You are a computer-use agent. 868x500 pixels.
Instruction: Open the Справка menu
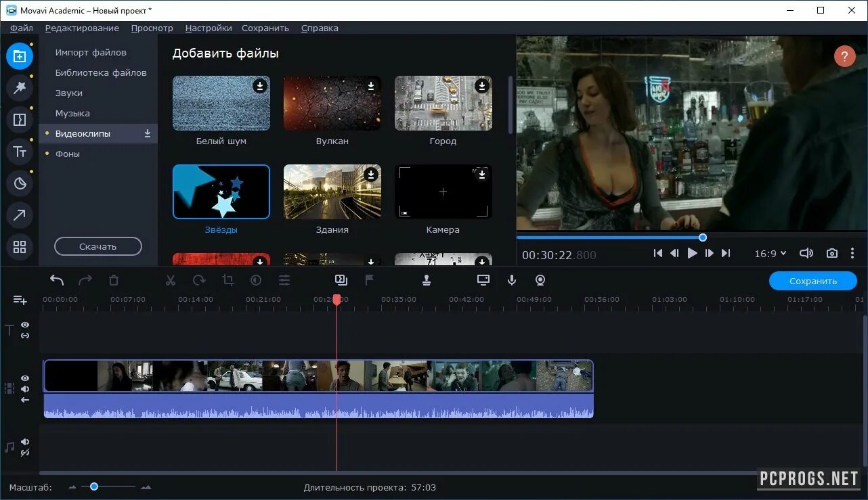320,28
